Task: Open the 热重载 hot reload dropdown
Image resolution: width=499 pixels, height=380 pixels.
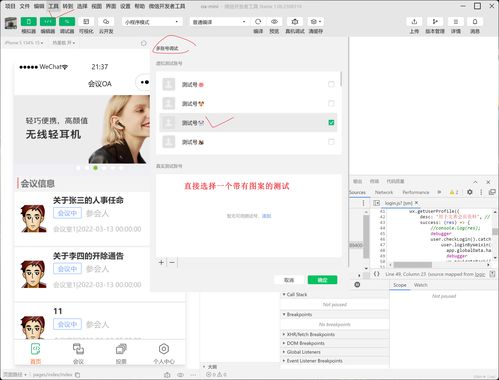Action: click(64, 43)
